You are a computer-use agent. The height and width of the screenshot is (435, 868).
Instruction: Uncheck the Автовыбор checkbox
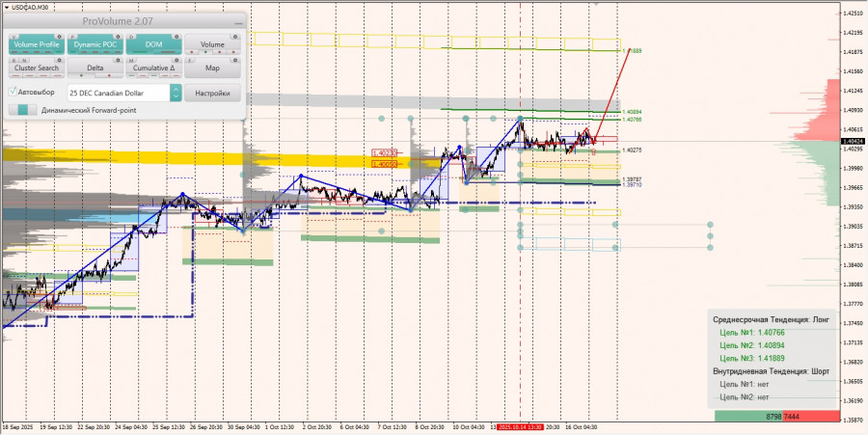tap(13, 92)
